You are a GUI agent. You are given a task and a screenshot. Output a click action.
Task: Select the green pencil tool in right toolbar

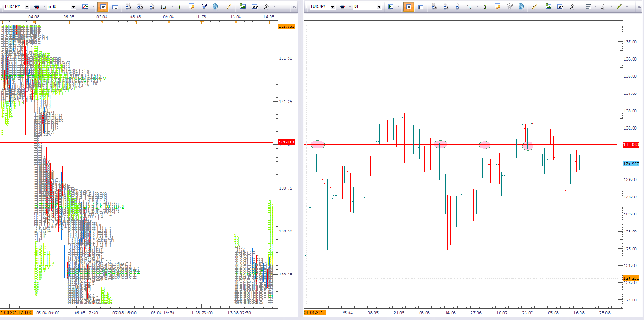click(619, 7)
